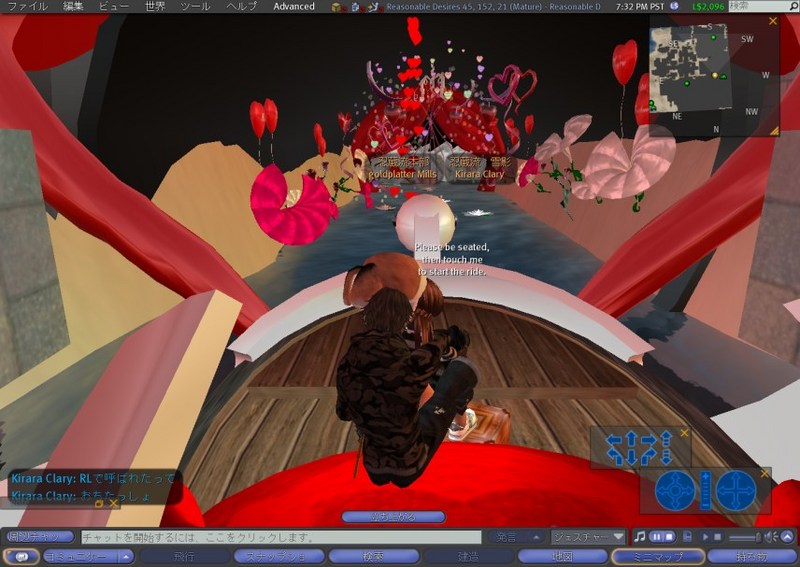Click the no-push status icon

tap(374, 7)
